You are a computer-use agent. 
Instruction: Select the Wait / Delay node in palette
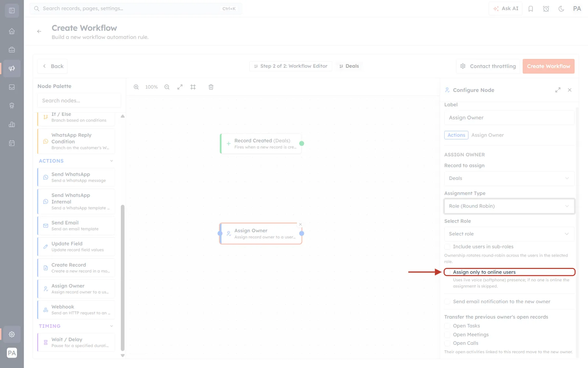pos(76,342)
